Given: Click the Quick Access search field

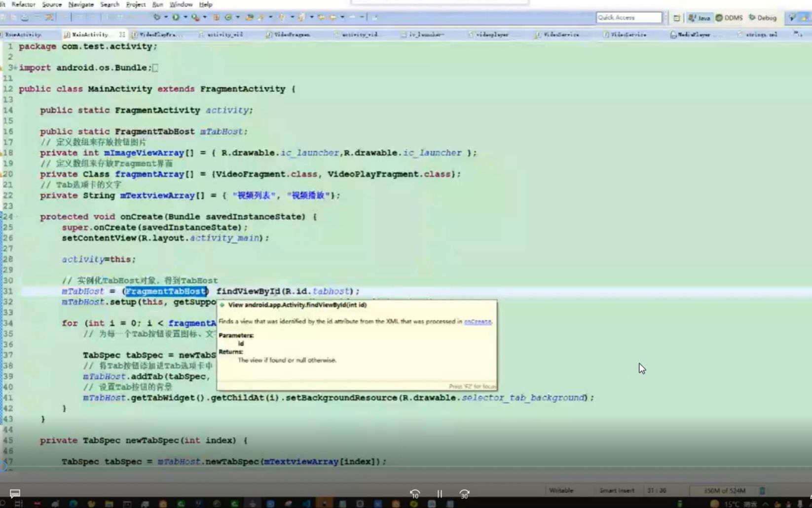Looking at the screenshot, I should (x=628, y=17).
